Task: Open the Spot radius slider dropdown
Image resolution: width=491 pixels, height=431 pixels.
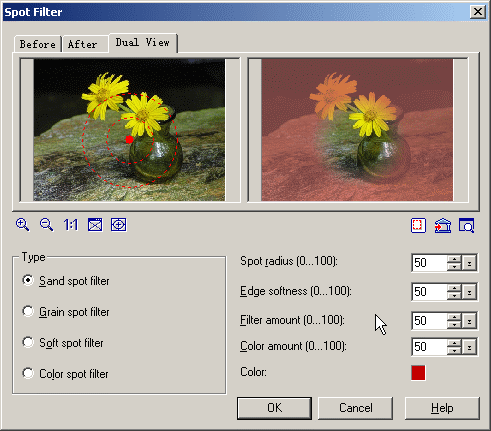Action: coord(469,263)
